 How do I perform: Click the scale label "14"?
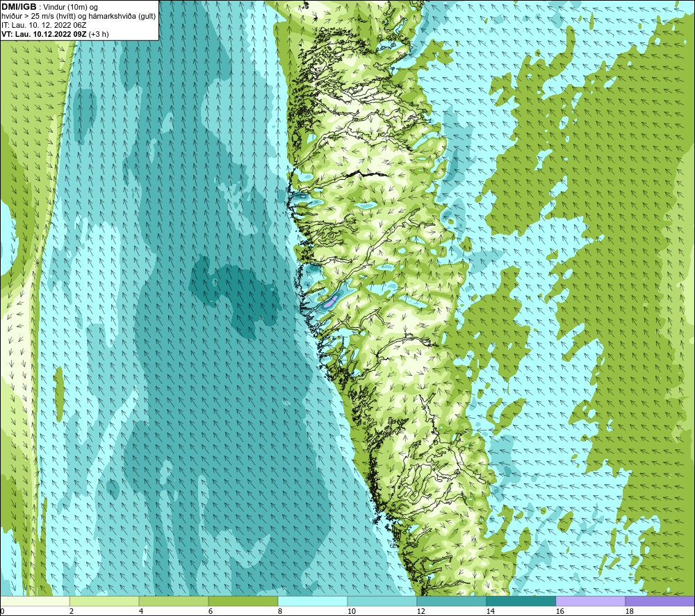coord(490,611)
